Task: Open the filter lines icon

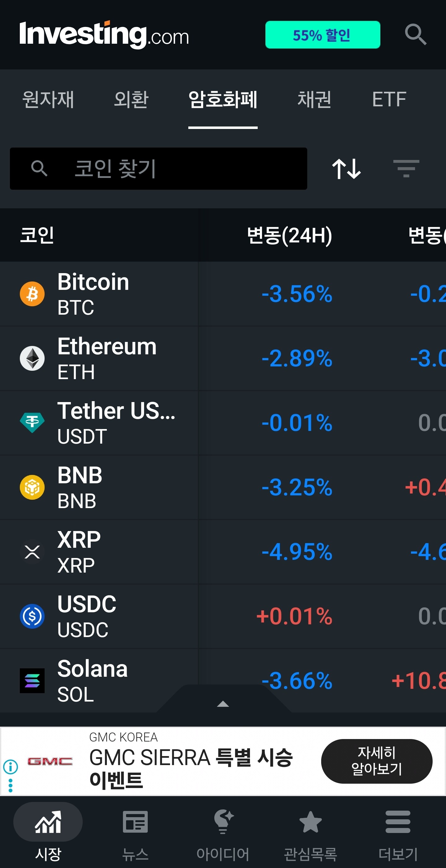Action: click(406, 168)
